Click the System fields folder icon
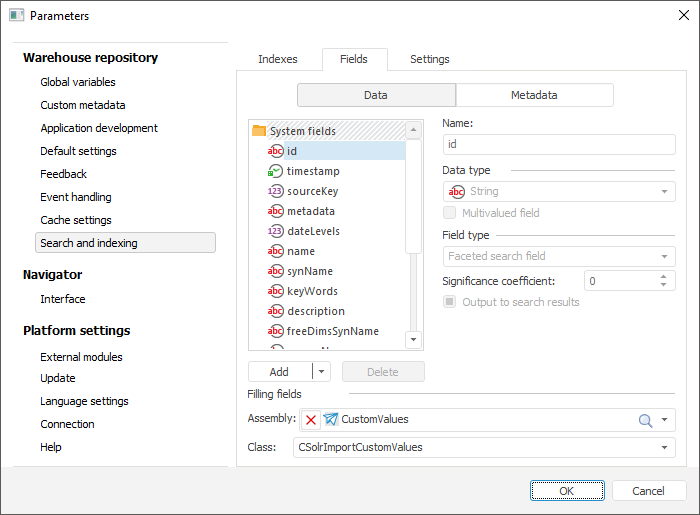Viewport: 700px width, 515px height. tap(259, 131)
